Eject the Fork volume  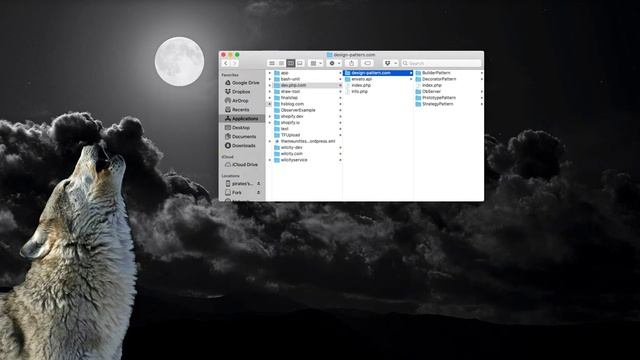258,193
